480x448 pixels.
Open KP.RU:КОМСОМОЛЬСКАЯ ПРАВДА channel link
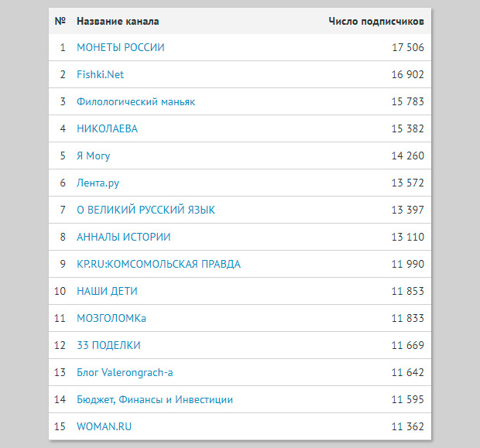click(158, 264)
